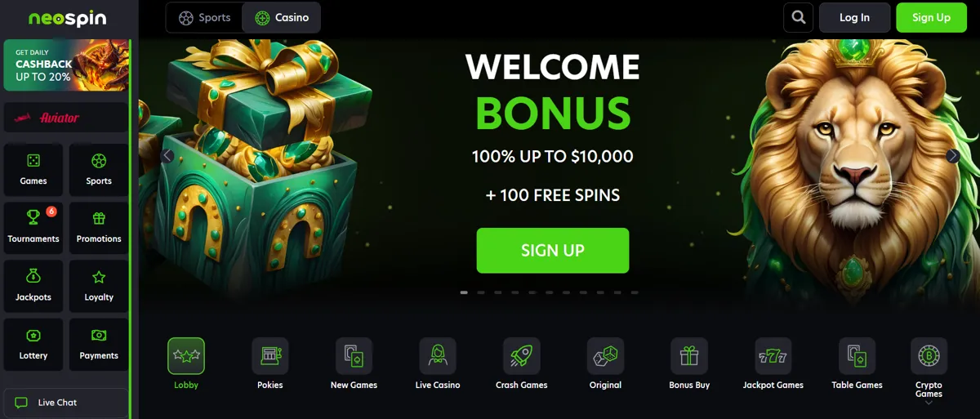
Task: Expand the Crypto Games chevron
Action: pyautogui.click(x=929, y=403)
